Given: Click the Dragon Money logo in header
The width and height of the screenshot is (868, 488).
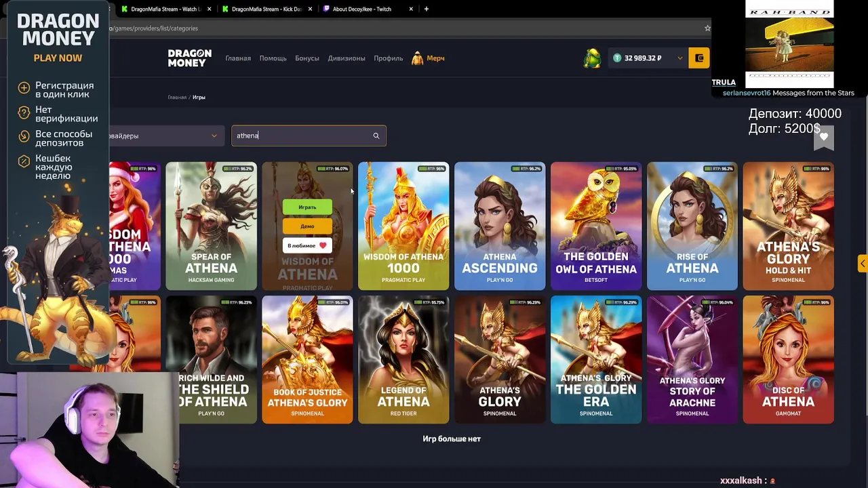Looking at the screenshot, I should 190,58.
